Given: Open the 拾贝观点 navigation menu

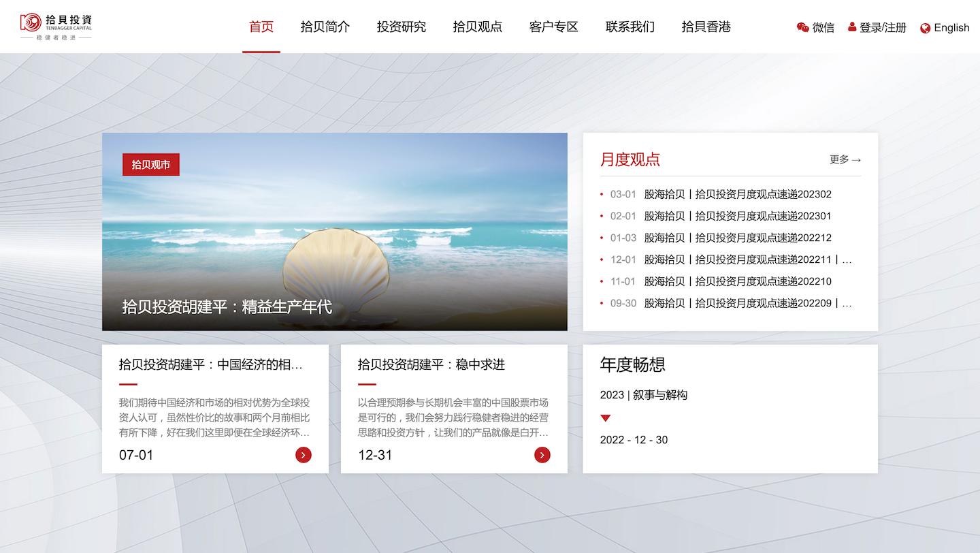Looking at the screenshot, I should click(478, 27).
